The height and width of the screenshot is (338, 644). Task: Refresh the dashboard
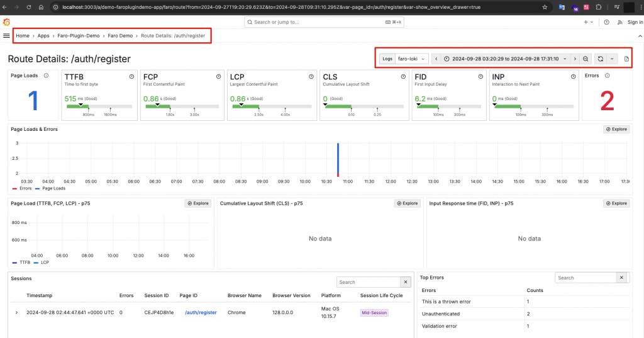(x=601, y=59)
